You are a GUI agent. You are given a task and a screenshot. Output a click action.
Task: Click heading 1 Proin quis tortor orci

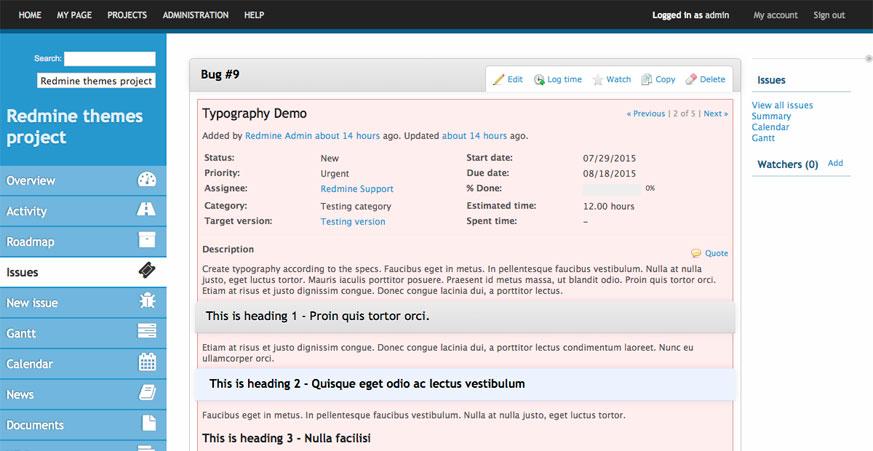[317, 316]
